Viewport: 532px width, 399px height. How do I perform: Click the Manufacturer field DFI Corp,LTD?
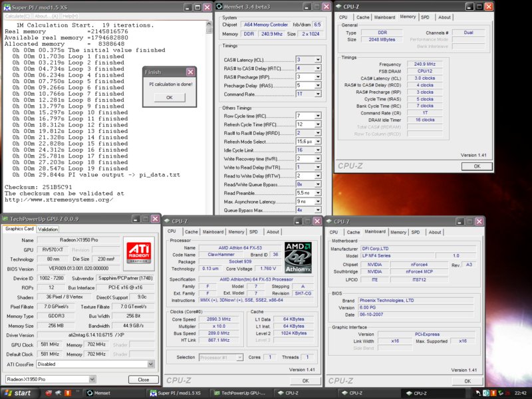click(418, 249)
